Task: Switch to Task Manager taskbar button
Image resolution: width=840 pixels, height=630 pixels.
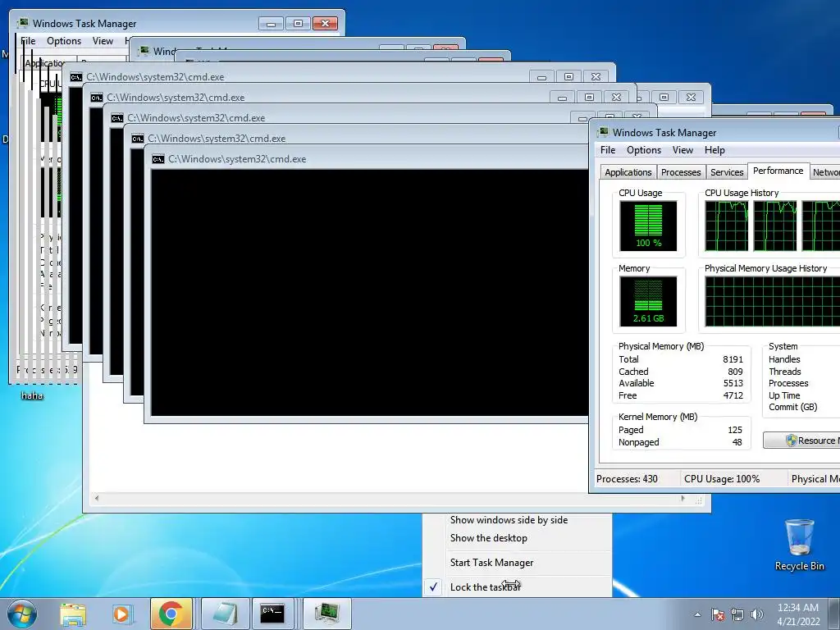Action: pyautogui.click(x=327, y=614)
